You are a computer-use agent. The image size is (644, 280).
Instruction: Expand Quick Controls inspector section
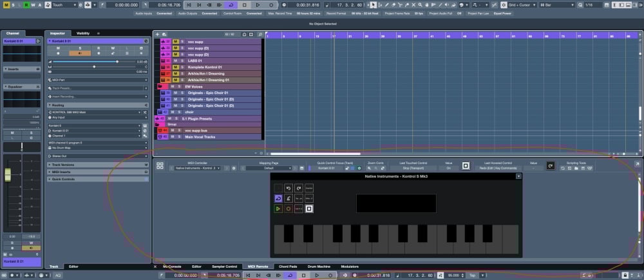98,179
